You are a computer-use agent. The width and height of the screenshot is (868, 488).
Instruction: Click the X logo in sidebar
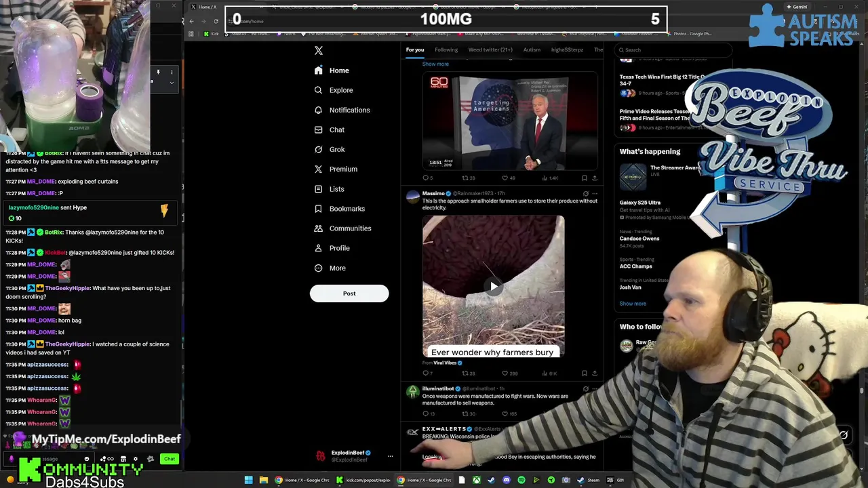[x=319, y=50]
